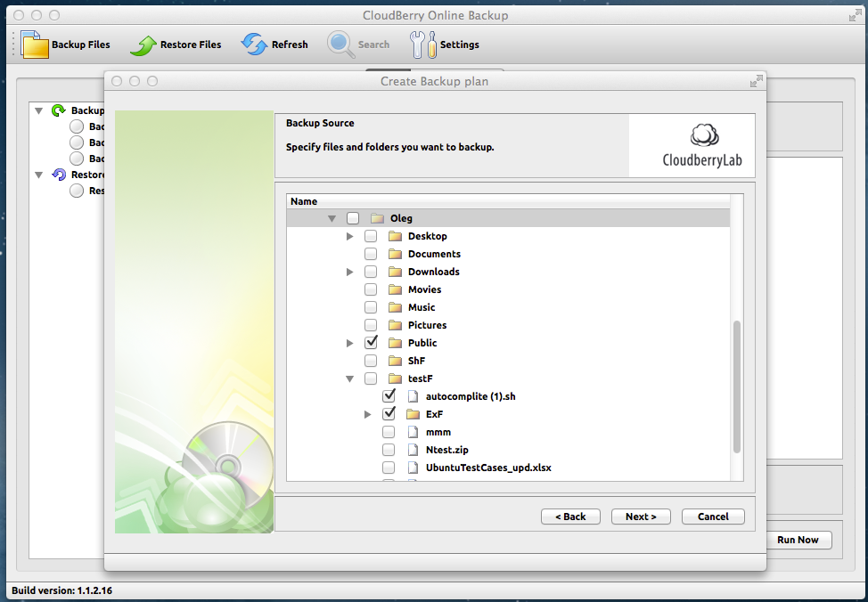Image resolution: width=868 pixels, height=602 pixels.
Task: Select the third backup plan radio item under Backup
Action: 77,159
